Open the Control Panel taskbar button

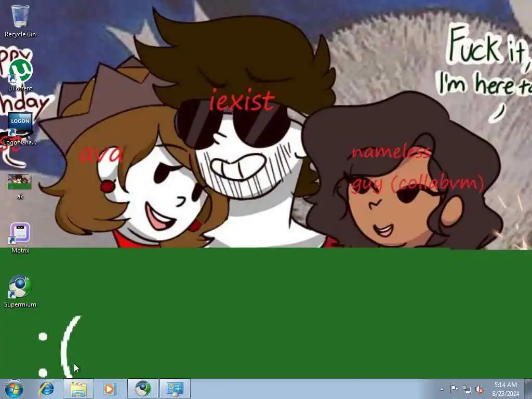pos(175,389)
